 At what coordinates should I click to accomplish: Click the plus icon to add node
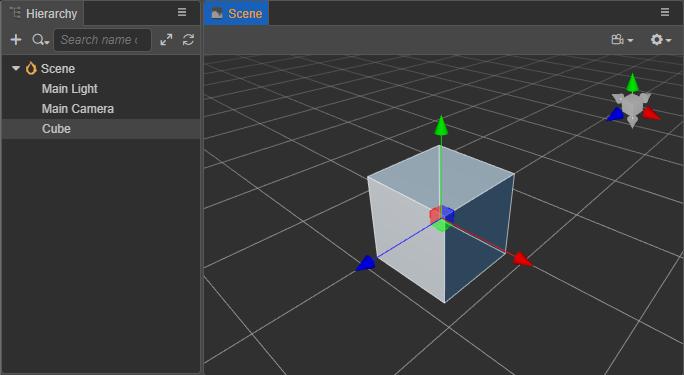[x=16, y=40]
